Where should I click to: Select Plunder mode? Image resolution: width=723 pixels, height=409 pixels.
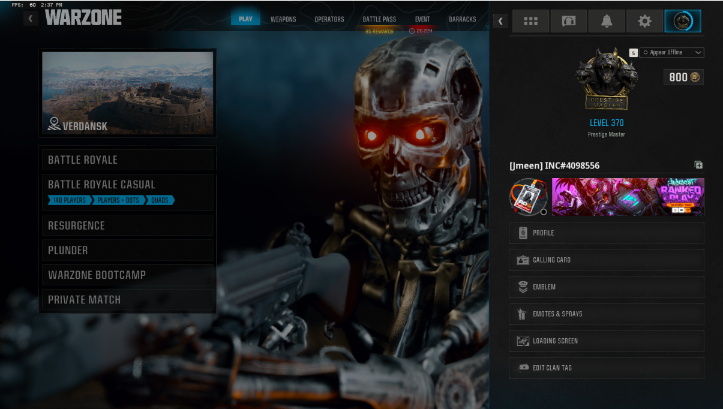(128, 250)
